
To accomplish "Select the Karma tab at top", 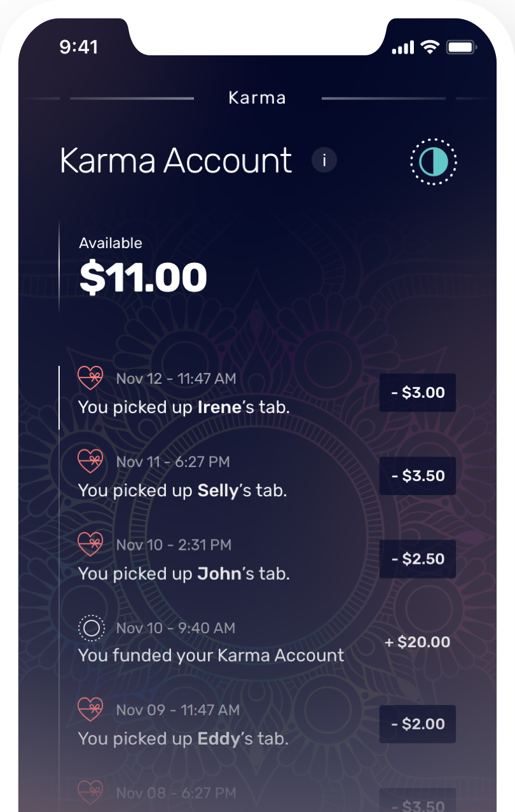I will 257,98.
